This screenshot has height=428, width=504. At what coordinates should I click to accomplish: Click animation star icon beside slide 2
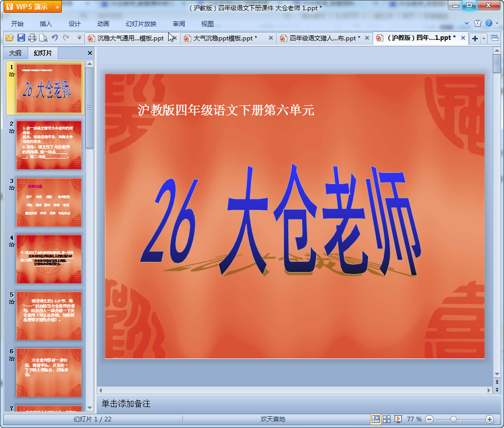pyautogui.click(x=12, y=131)
